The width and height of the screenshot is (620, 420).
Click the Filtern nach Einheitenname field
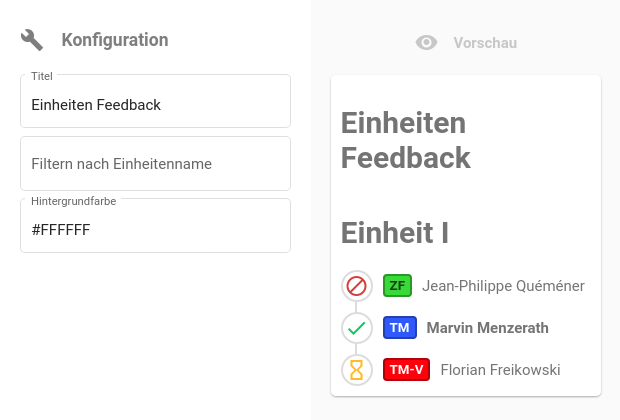(x=155, y=163)
